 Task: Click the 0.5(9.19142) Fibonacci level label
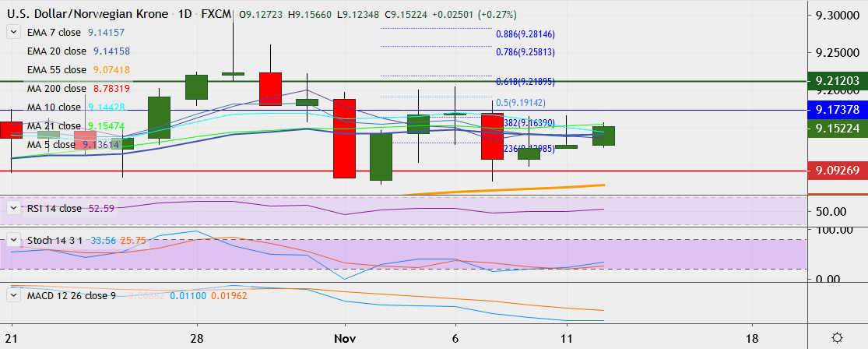521,103
